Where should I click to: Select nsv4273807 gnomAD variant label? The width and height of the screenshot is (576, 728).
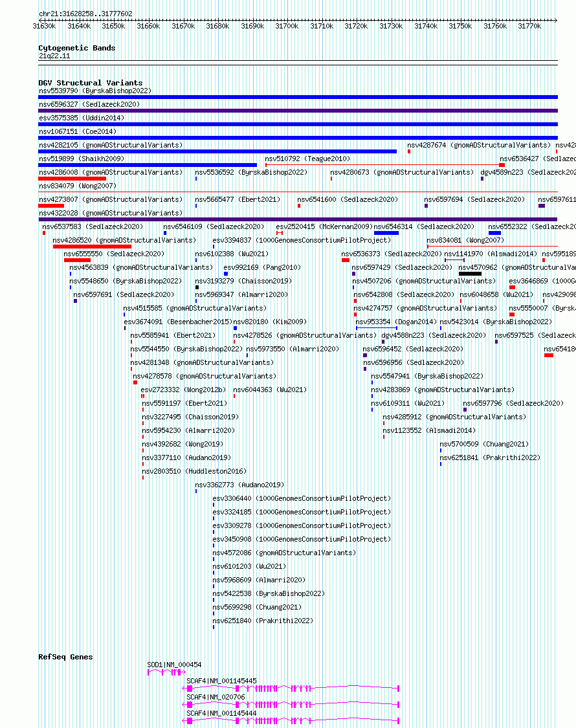111,200
